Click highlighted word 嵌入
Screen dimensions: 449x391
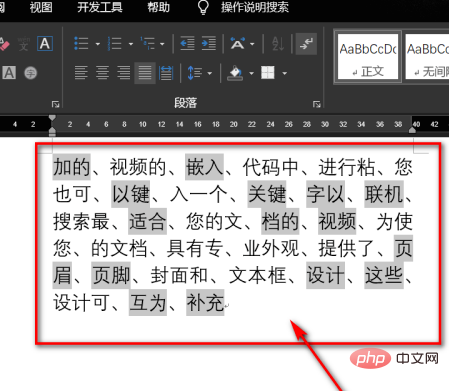(204, 167)
